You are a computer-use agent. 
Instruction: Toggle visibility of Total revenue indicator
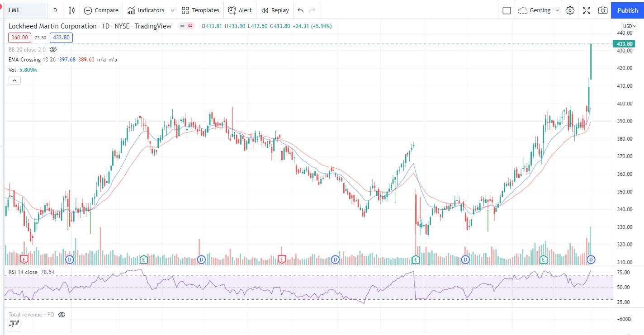click(62, 315)
